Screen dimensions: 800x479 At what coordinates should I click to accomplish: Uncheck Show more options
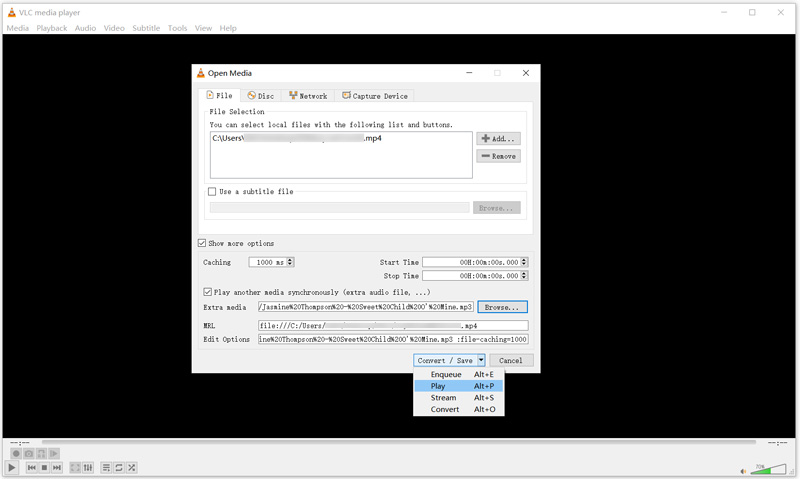(202, 243)
